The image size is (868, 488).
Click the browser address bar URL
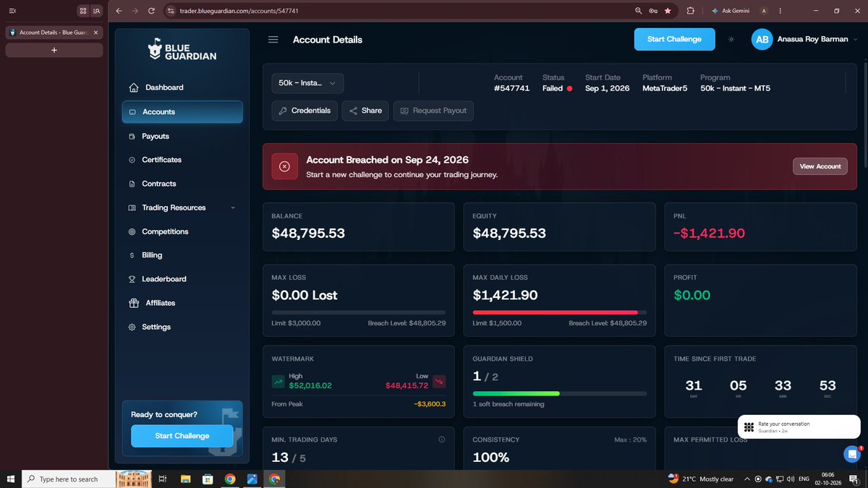coord(239,12)
